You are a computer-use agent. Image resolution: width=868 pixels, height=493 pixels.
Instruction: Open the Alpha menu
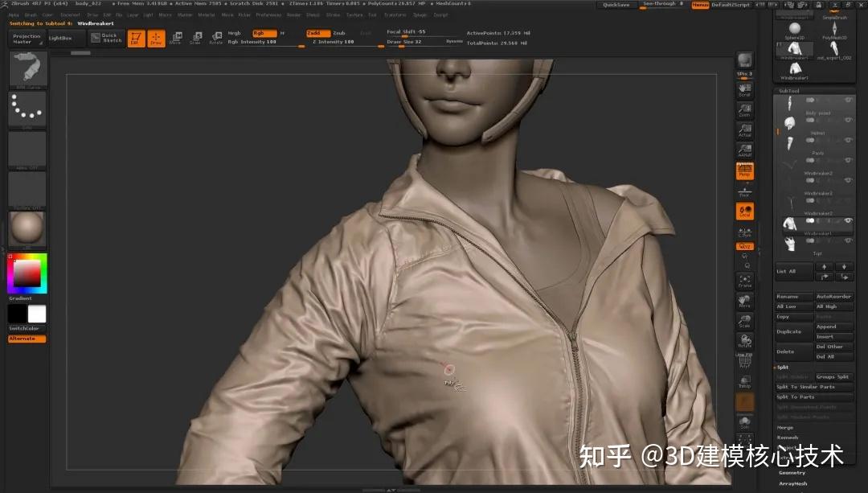14,15
